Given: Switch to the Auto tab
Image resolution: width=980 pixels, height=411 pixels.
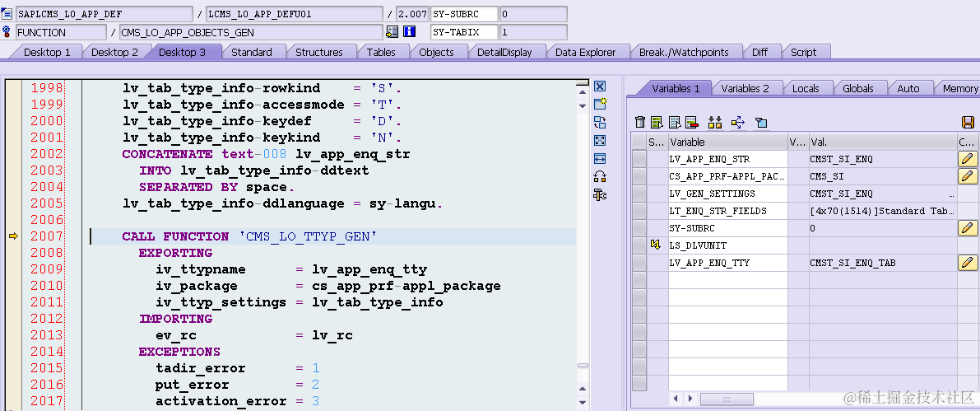Looking at the screenshot, I should coord(908,89).
